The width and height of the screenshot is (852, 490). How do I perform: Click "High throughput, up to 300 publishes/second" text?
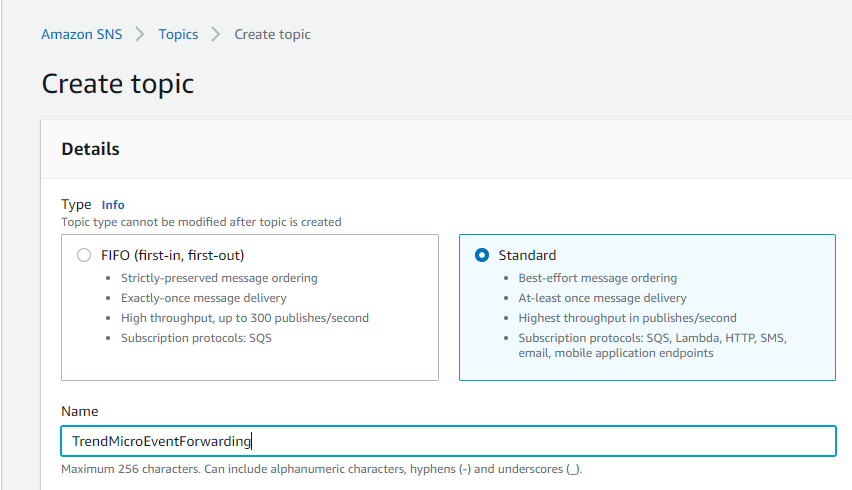click(x=245, y=318)
